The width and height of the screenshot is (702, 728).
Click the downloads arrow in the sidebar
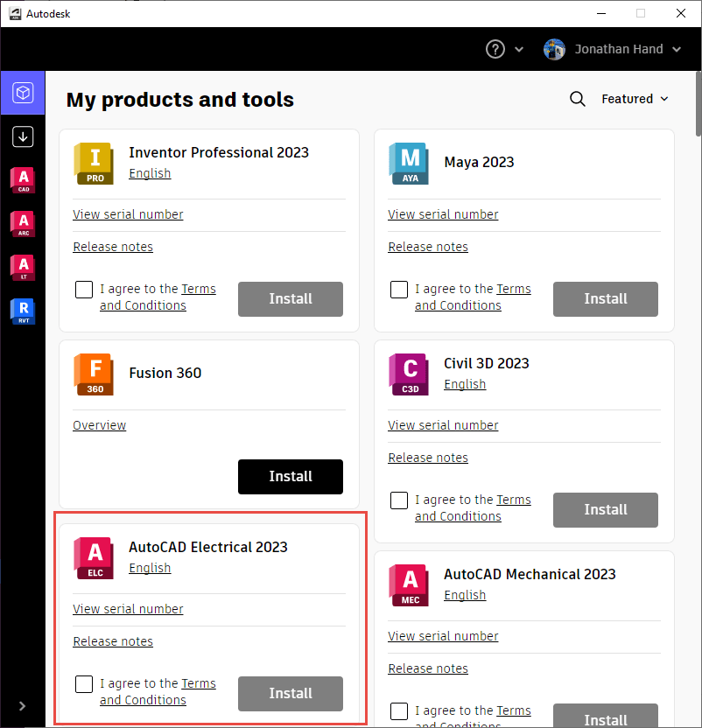(22, 136)
